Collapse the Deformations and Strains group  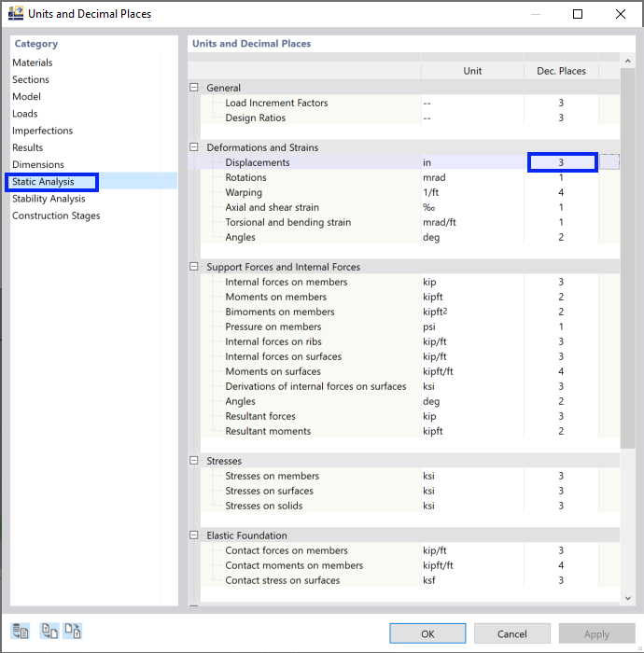coord(194,147)
